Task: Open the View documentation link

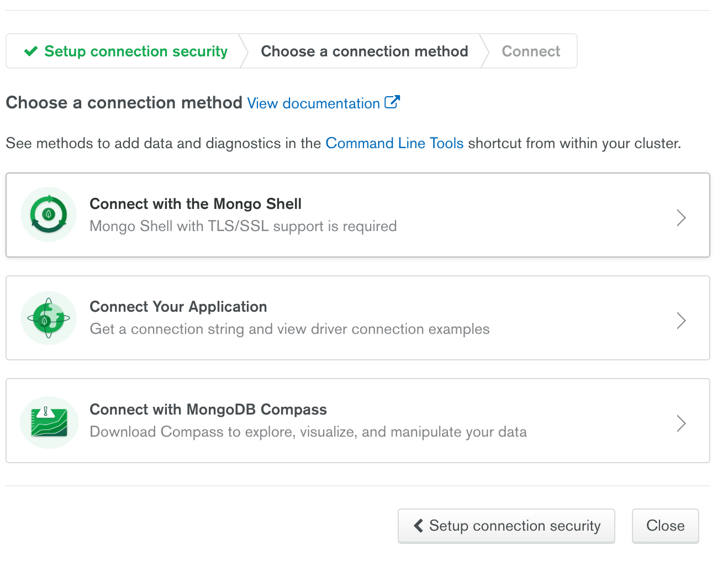Action: click(x=312, y=103)
